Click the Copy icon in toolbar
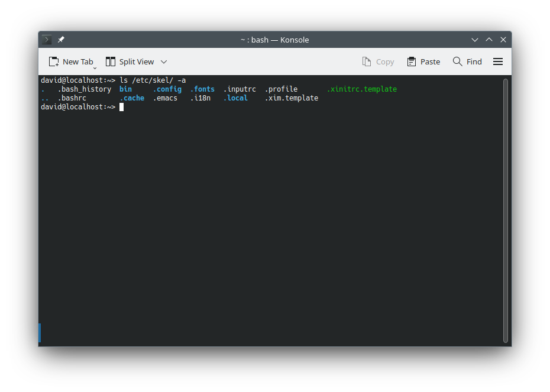Viewport: 550px width, 392px height. click(366, 61)
